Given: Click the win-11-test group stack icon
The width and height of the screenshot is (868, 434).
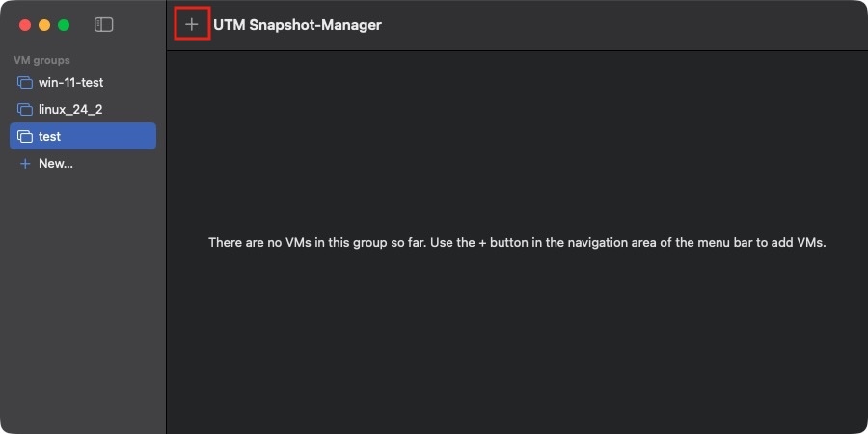Looking at the screenshot, I should click(25, 83).
